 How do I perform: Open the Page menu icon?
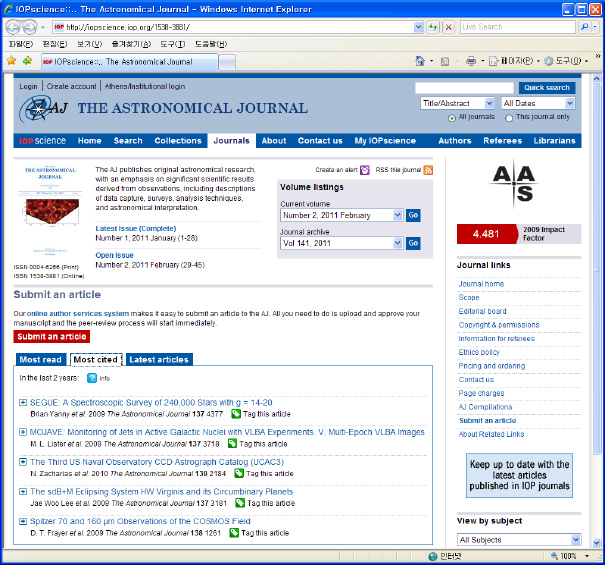(x=493, y=61)
